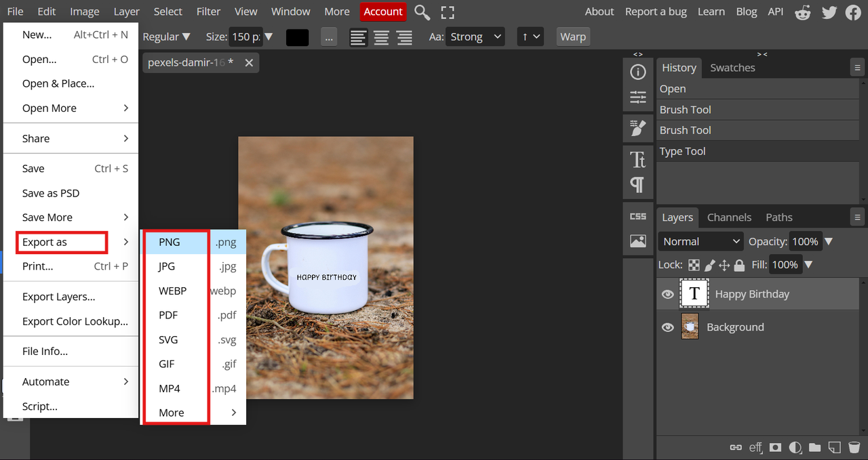The width and height of the screenshot is (868, 460).
Task: Toggle visibility of the Background layer
Action: [x=667, y=327]
